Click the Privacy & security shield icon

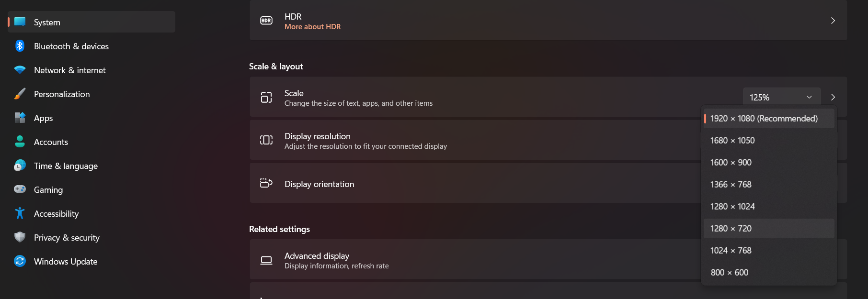tap(20, 237)
